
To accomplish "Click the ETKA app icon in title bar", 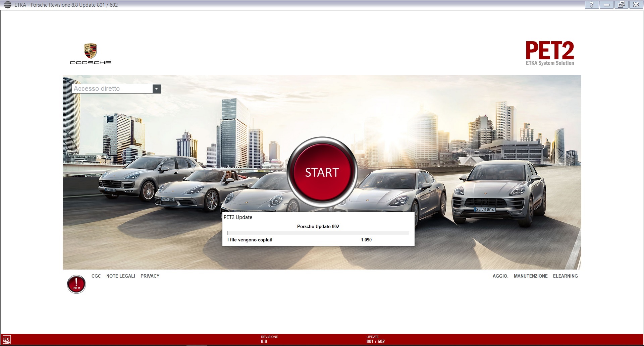I will click(8, 5).
